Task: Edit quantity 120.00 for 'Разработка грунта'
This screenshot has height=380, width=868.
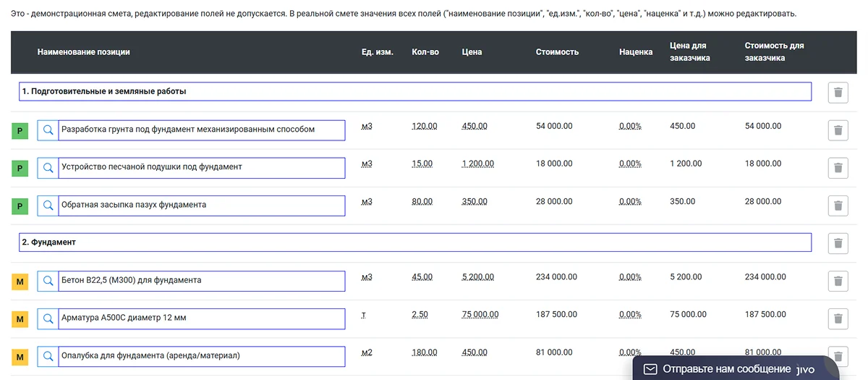Action: (424, 126)
